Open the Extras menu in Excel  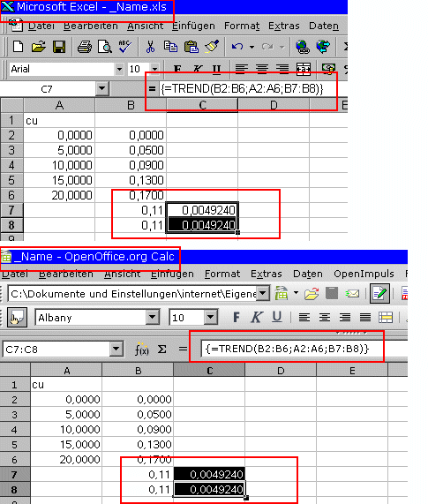pyautogui.click(x=284, y=26)
